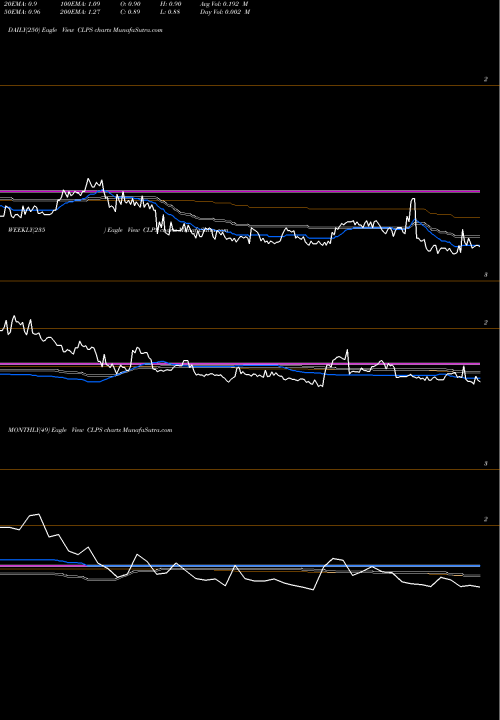Viewport: 500px width, 720px height.
Task: Click the '2' price label on weekly chart
Action: (x=485, y=323)
